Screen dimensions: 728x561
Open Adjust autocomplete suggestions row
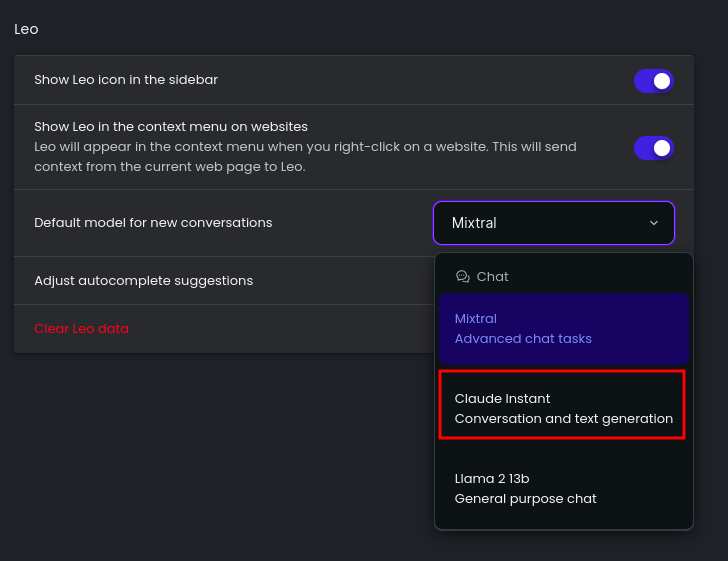click(224, 280)
